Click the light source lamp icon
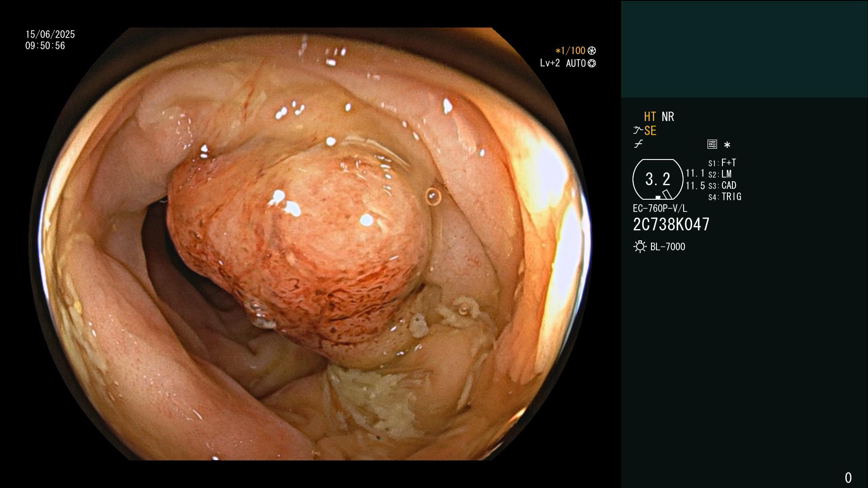 pyautogui.click(x=640, y=247)
